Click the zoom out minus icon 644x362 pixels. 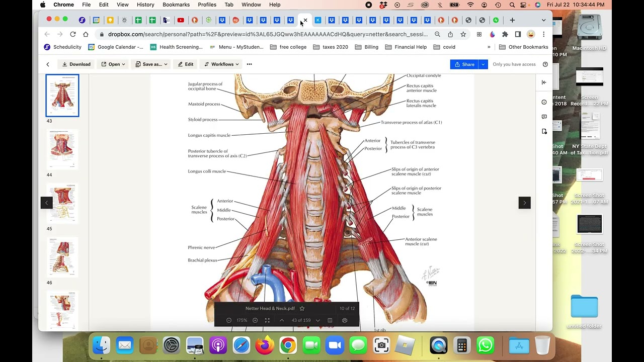coord(229,320)
